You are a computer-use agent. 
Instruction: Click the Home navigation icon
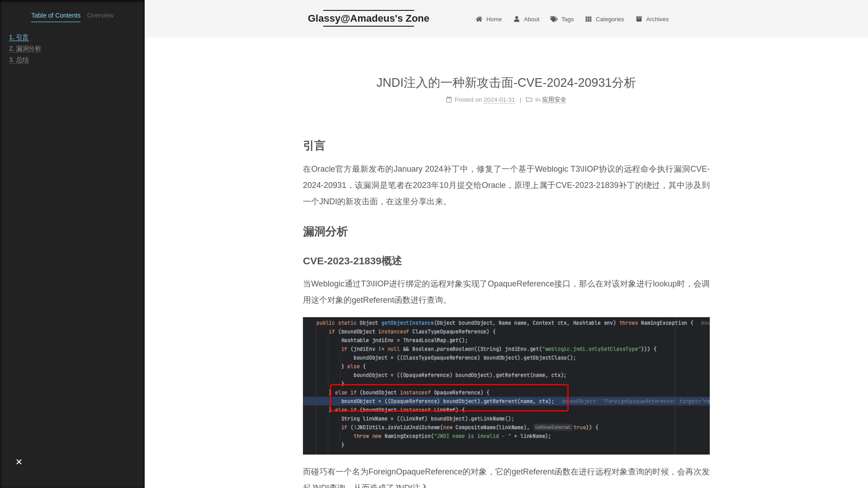click(x=478, y=19)
